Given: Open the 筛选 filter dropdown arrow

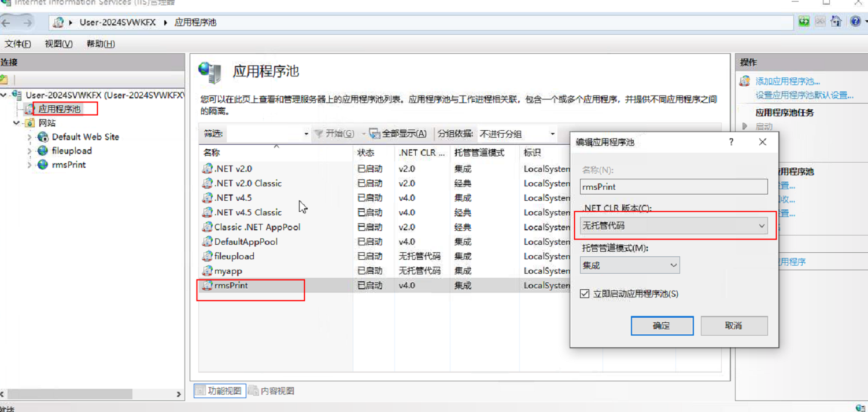Looking at the screenshot, I should click(x=306, y=134).
